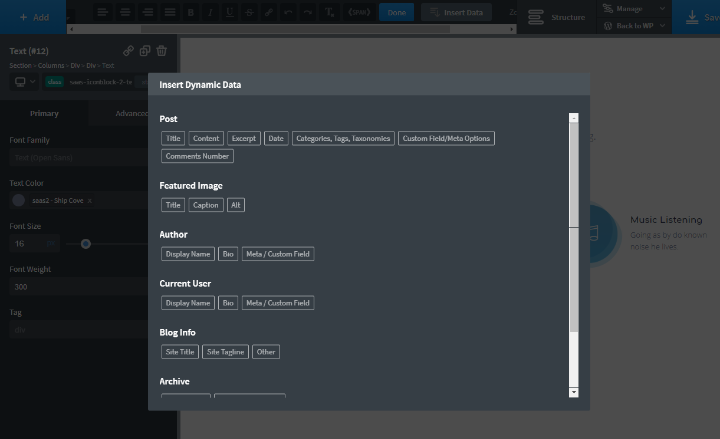Undo the last text edit
The height and width of the screenshot is (439, 720).
[288, 12]
